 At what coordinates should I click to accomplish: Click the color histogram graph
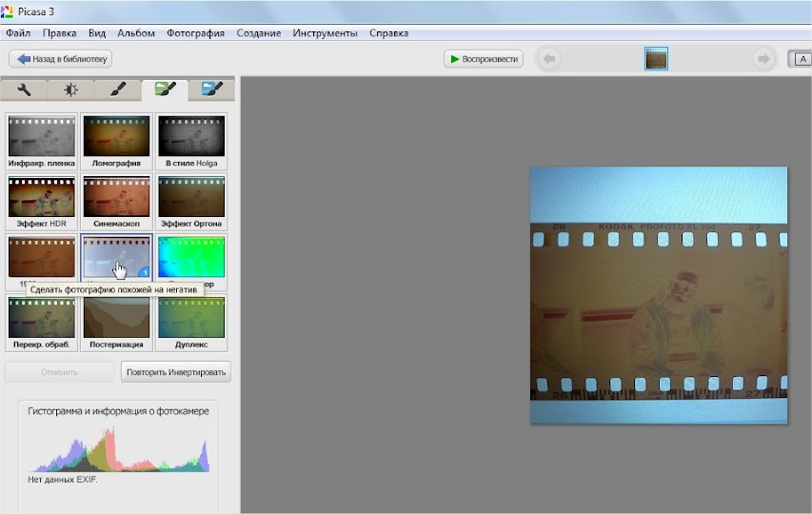121,449
